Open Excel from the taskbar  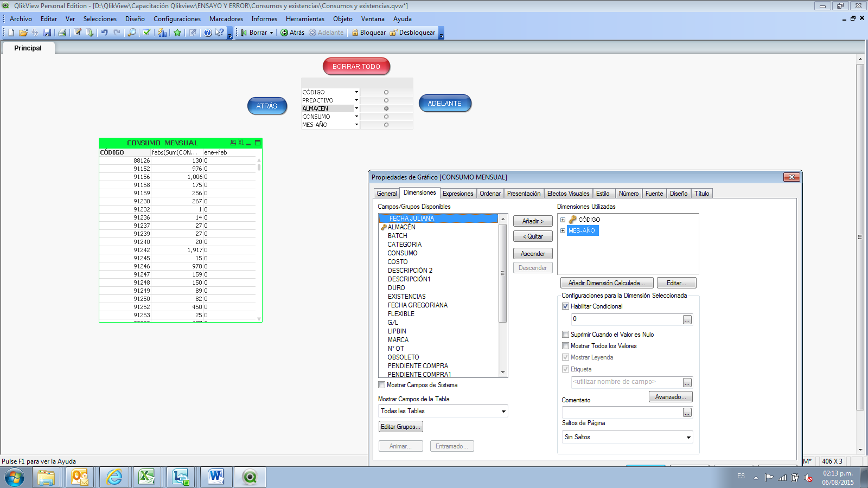147,477
